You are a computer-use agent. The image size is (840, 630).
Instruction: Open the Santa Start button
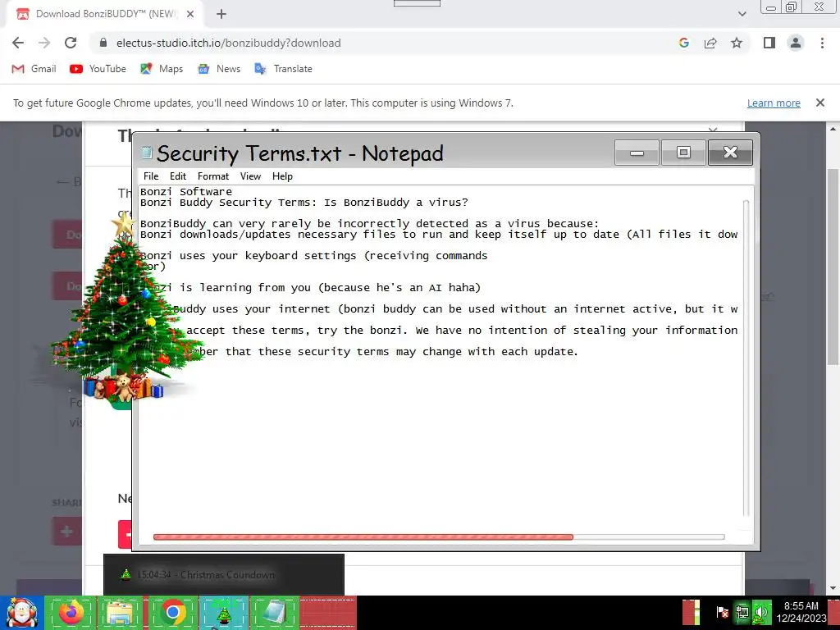[x=21, y=612]
